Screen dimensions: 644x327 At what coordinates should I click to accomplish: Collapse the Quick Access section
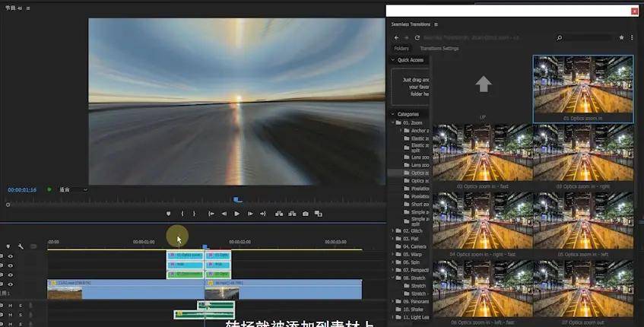click(392, 60)
